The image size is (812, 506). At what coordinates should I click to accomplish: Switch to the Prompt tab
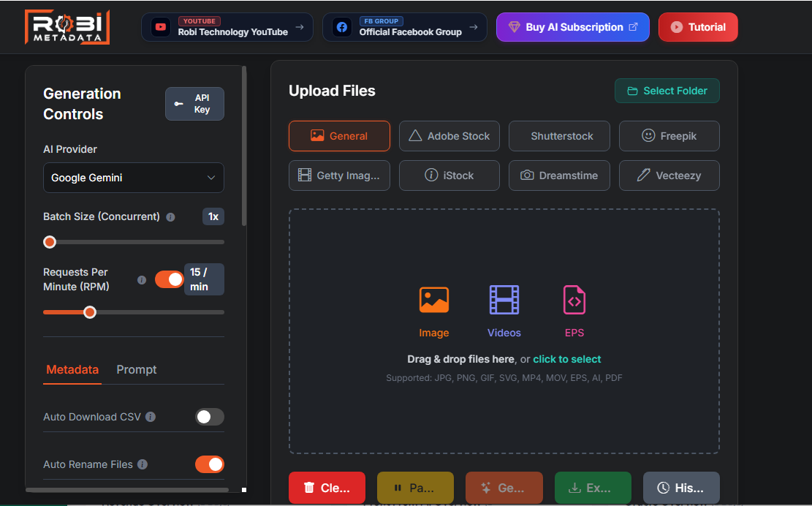(136, 369)
